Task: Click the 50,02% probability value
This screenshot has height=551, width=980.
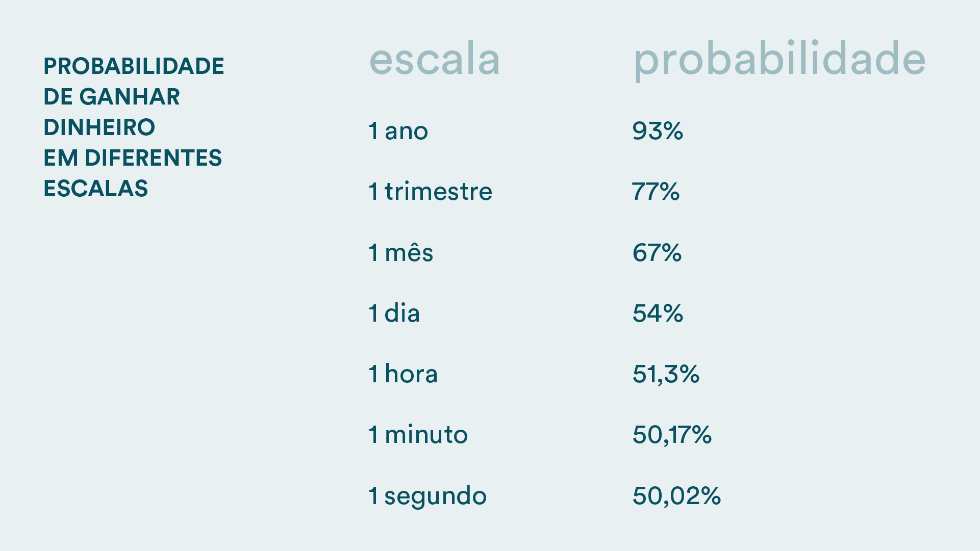Action: (676, 495)
